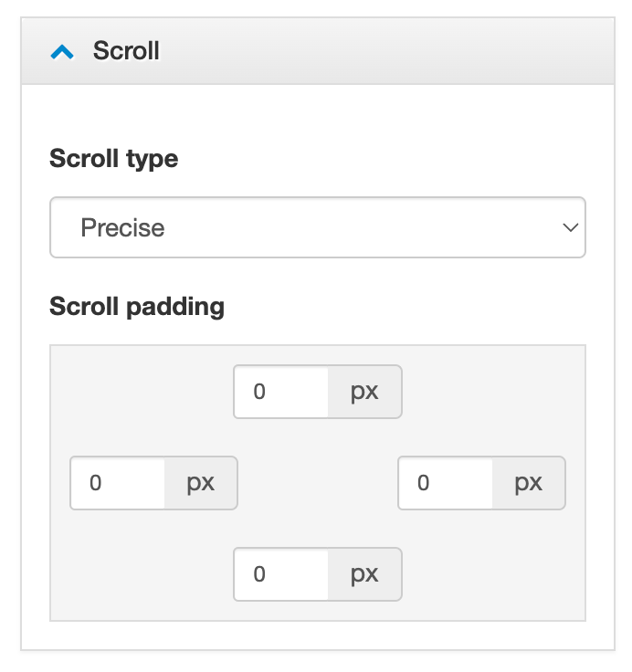Viewport: 632px width, 672px height.
Task: Click the zero value in the top padding field
Action: [x=259, y=392]
